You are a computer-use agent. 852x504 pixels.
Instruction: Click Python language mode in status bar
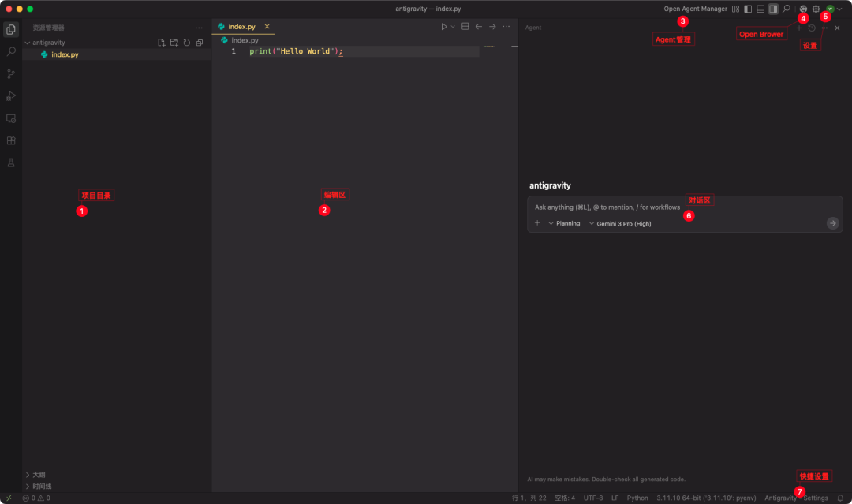[x=637, y=498]
